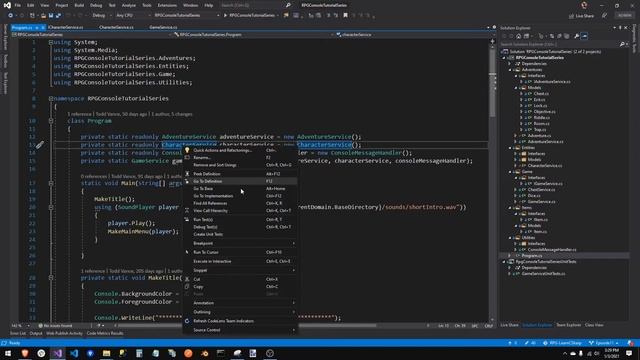Collapse the Entities folder in Solution Explorer
The width and height of the screenshot is (640, 360).
tap(510, 148)
